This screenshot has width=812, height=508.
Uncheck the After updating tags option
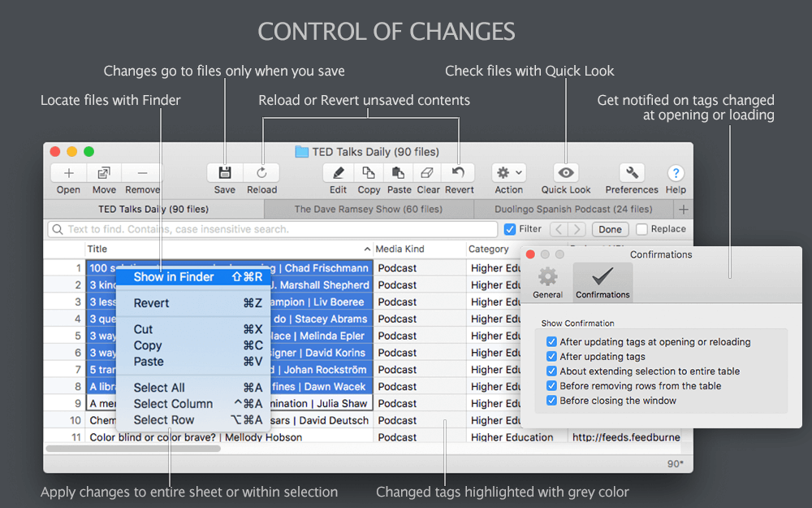pos(551,357)
